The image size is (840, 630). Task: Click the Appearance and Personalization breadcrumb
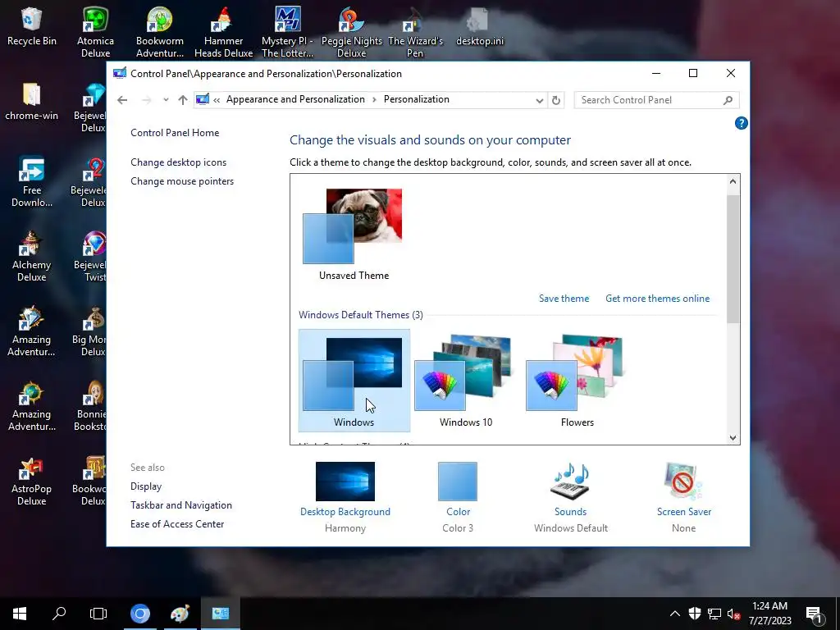point(295,99)
